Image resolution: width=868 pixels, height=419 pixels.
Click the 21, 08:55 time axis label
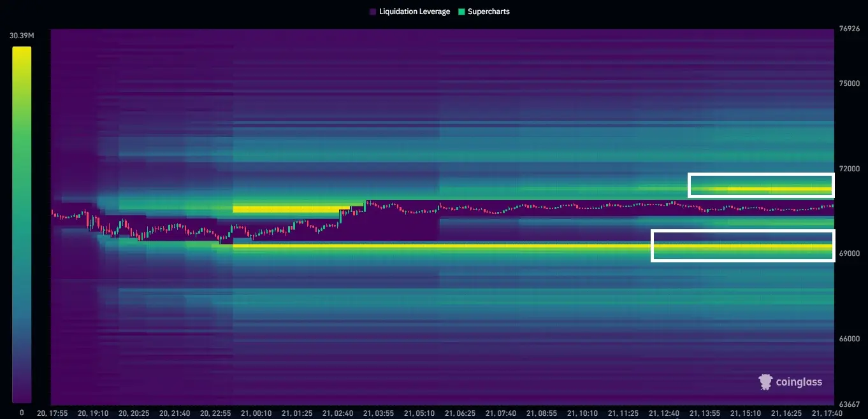tap(542, 413)
